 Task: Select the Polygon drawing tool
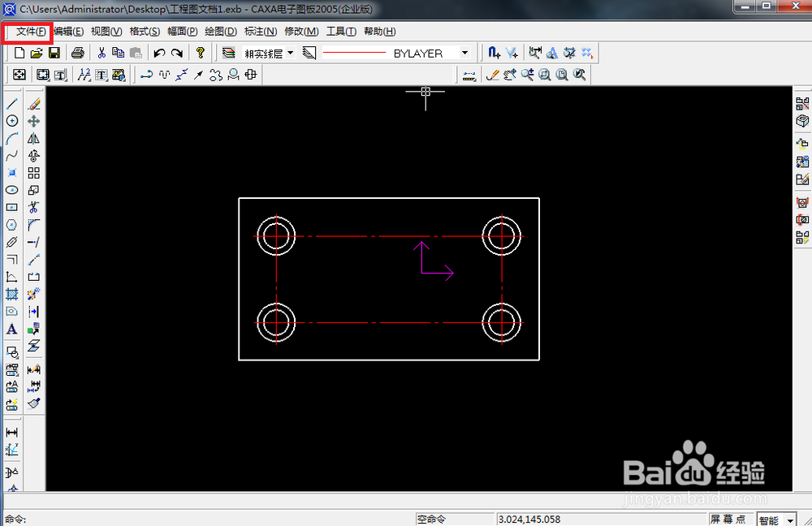pyautogui.click(x=12, y=225)
